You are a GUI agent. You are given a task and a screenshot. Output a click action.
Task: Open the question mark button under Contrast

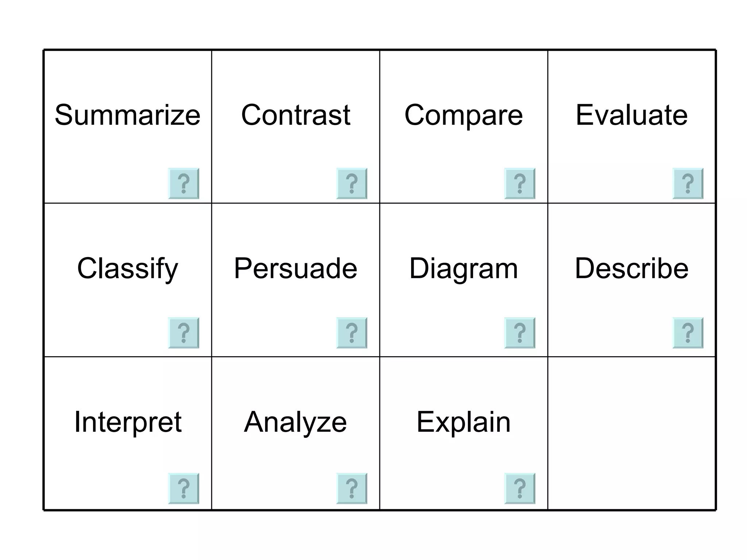point(352,183)
